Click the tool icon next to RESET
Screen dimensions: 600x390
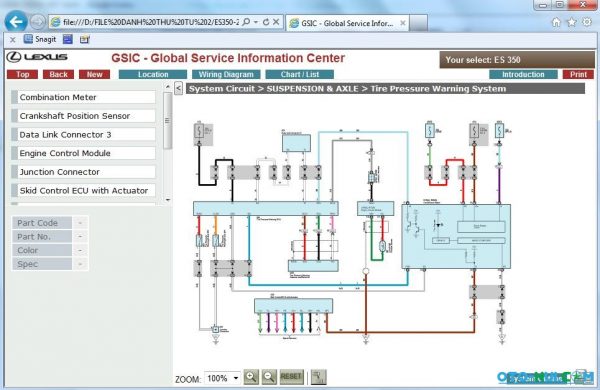pyautogui.click(x=318, y=377)
